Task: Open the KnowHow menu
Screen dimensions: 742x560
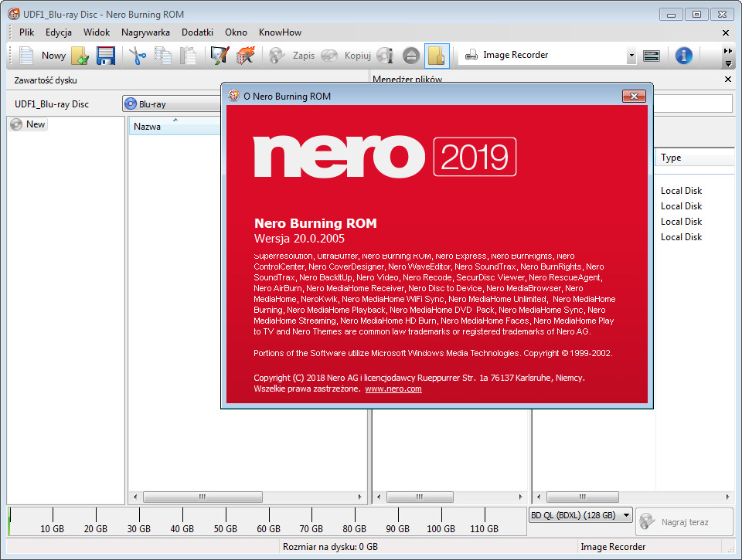Action: pyautogui.click(x=280, y=32)
